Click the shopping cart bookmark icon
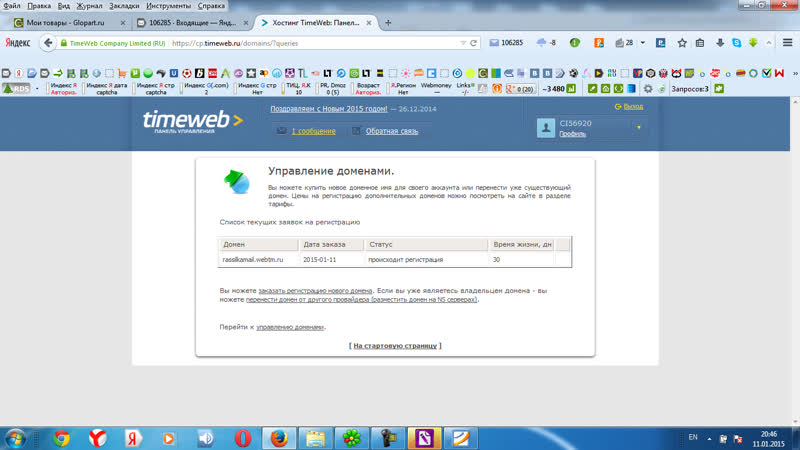This screenshot has height=450, width=800. pos(122,73)
